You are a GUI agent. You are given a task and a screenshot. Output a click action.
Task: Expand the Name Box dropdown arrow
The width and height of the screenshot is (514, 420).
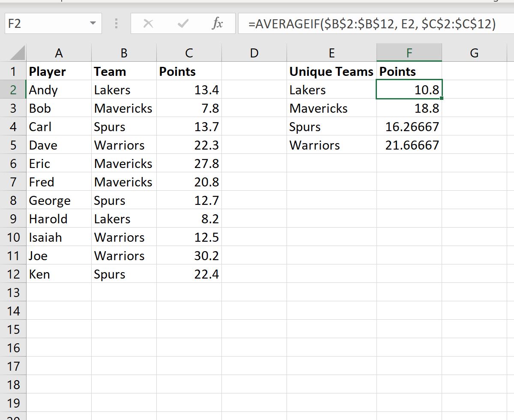93,24
